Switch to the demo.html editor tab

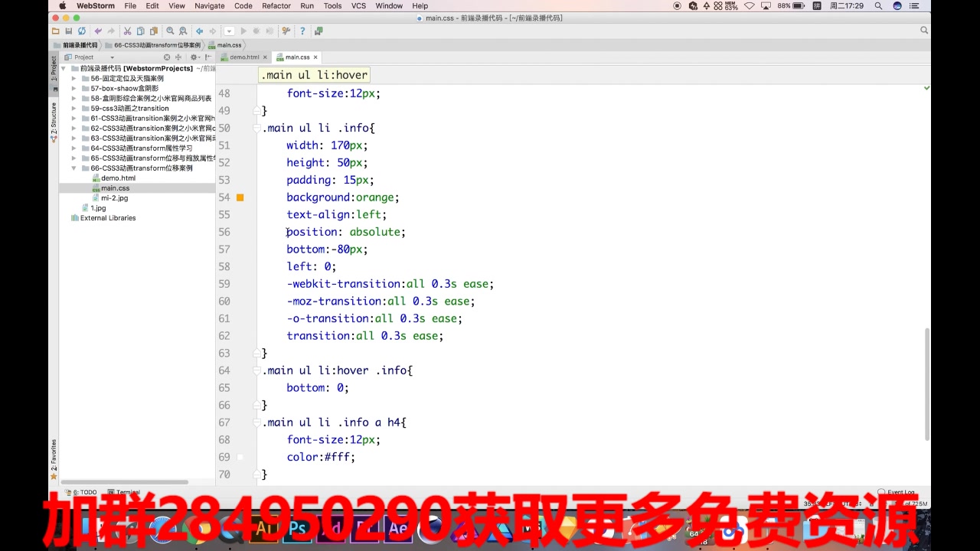[243, 57]
